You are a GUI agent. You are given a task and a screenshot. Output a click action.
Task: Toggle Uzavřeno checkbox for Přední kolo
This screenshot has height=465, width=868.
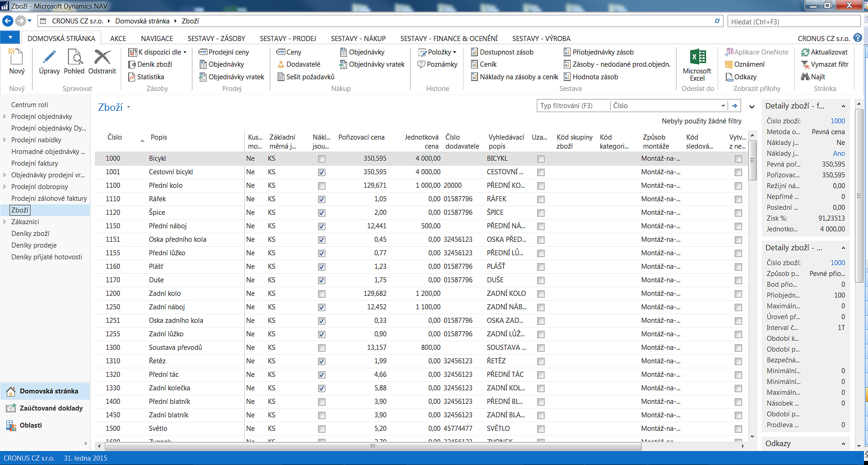[x=541, y=186]
